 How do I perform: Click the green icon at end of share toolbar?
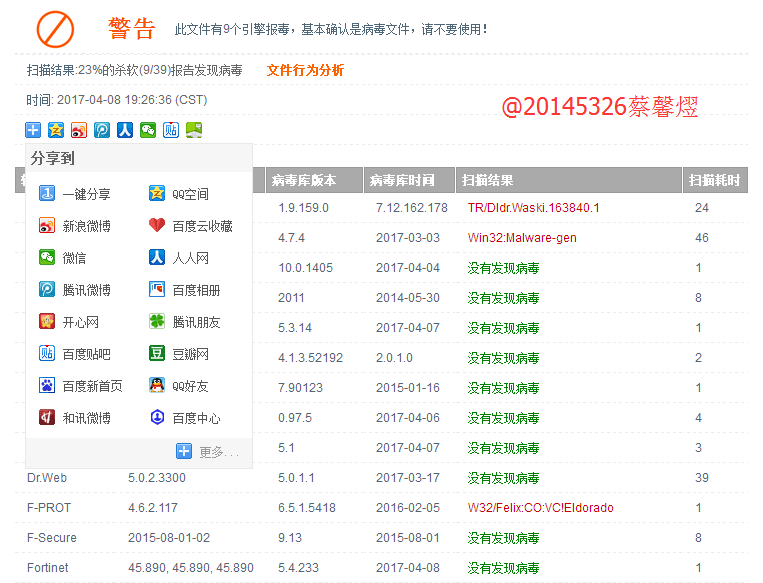[x=194, y=129]
